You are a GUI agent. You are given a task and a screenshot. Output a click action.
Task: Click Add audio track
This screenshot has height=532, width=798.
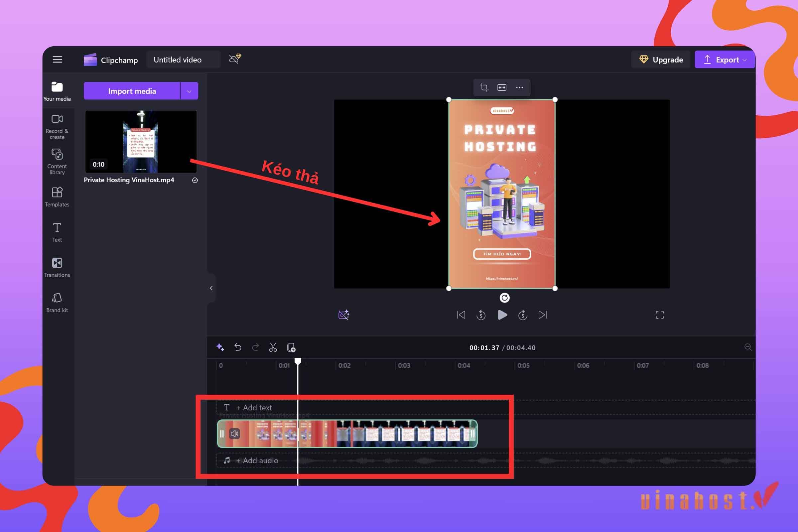coord(257,461)
